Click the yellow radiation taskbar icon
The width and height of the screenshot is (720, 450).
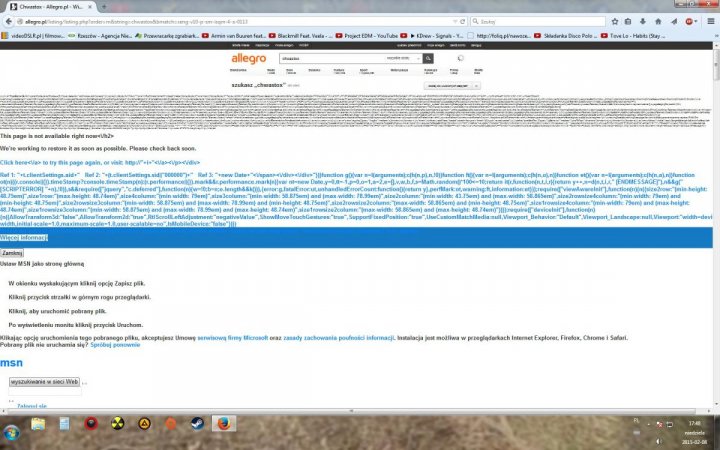point(118,423)
